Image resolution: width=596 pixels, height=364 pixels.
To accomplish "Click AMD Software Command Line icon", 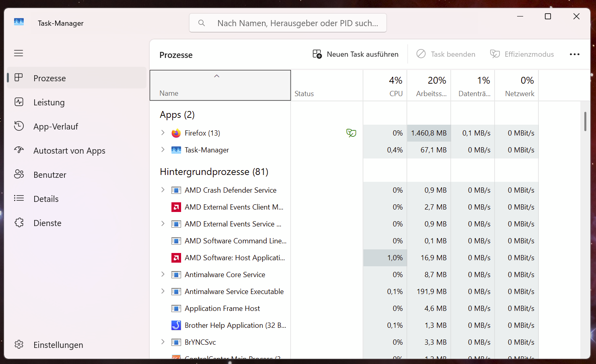I will [x=176, y=241].
